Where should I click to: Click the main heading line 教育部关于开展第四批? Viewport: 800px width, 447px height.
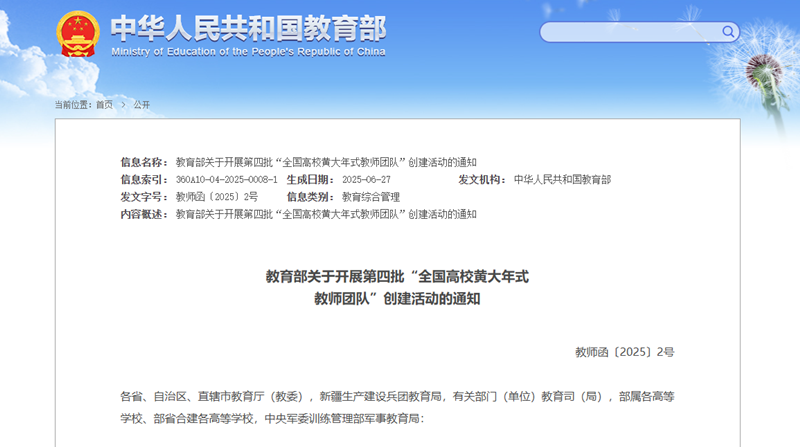click(x=397, y=277)
